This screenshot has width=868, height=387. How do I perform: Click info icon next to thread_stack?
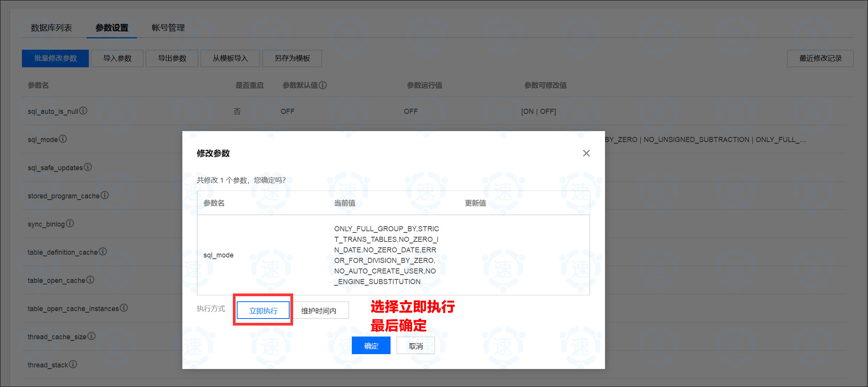[73, 364]
